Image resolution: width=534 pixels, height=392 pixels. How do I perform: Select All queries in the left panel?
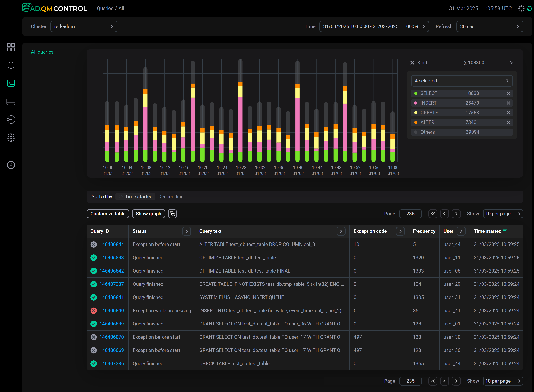[x=42, y=52]
